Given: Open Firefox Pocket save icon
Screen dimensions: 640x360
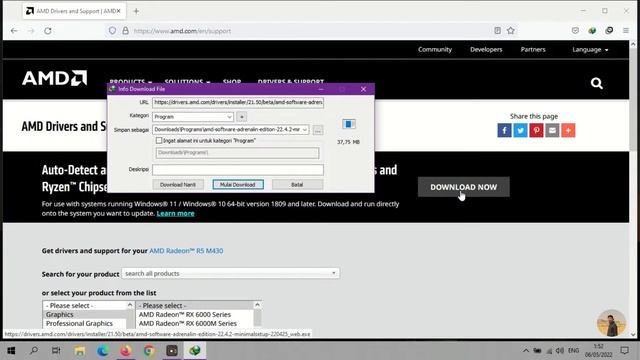Looking at the screenshot, I should tap(575, 31).
